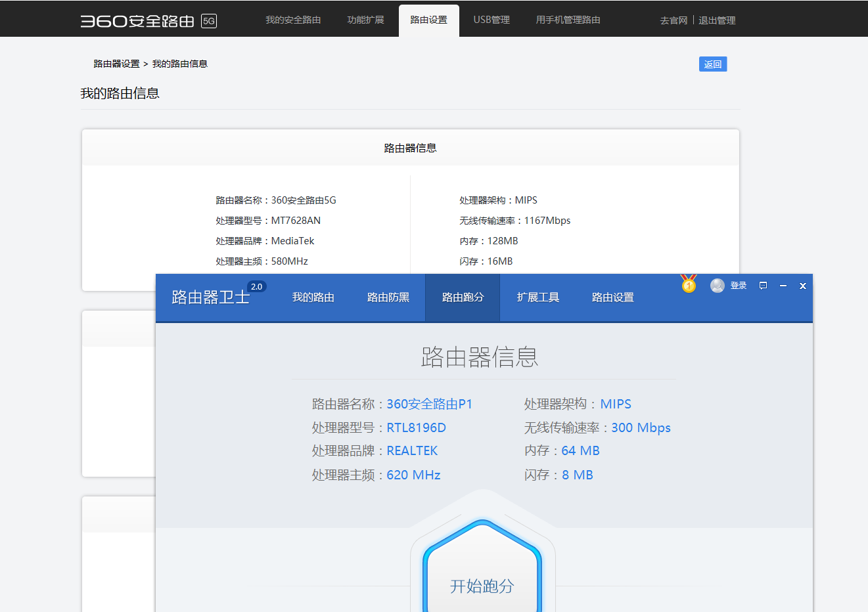Screen dimensions: 868x612
Task: Click 我的路由信息 page heading
Action: pyautogui.click(x=120, y=93)
